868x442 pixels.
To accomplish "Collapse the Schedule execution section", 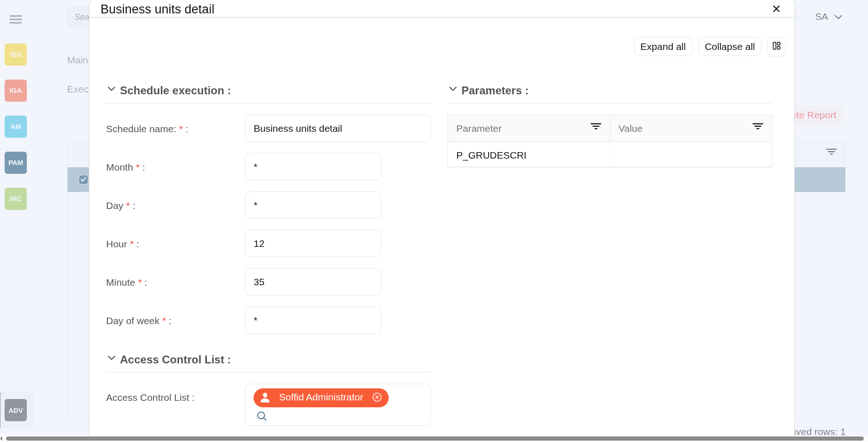I will (112, 89).
